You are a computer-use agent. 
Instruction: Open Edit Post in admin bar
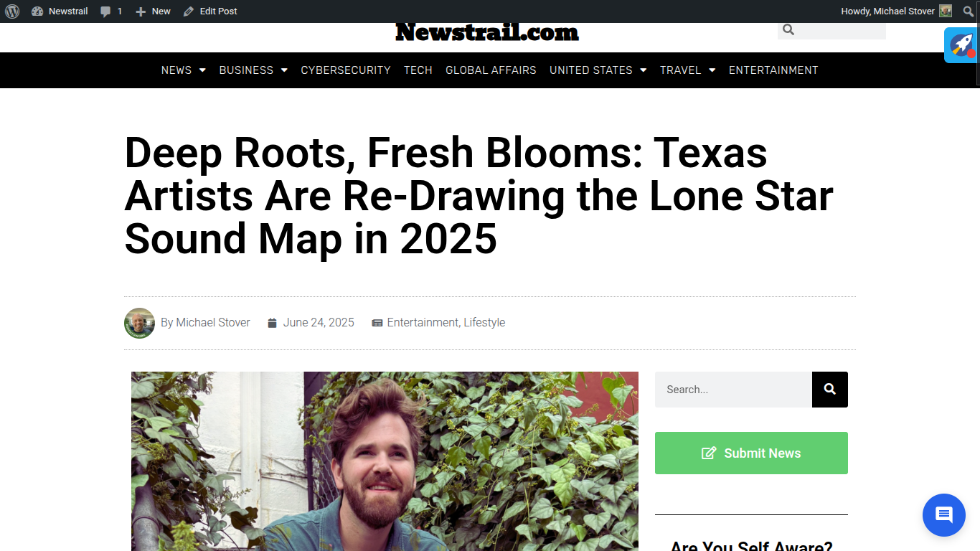click(x=210, y=11)
